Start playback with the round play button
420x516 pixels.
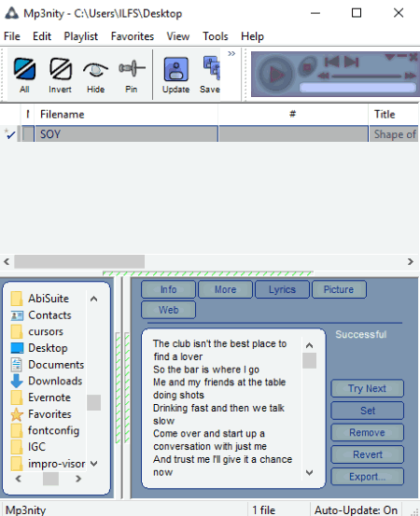276,74
